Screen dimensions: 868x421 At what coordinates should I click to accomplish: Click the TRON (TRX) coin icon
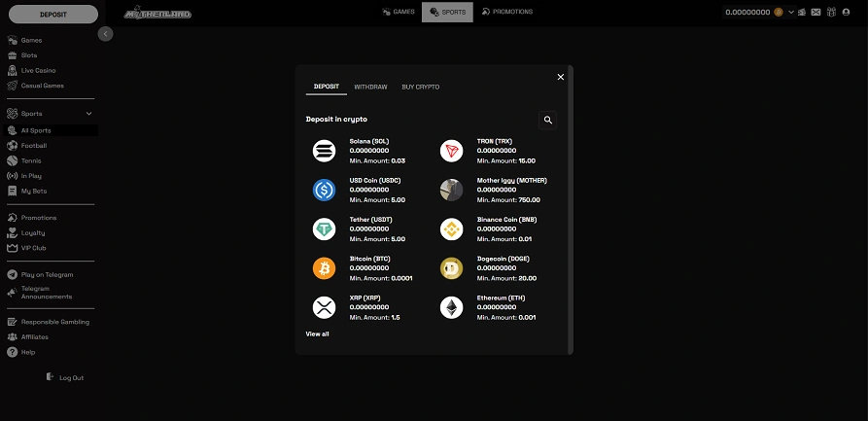[x=451, y=151]
